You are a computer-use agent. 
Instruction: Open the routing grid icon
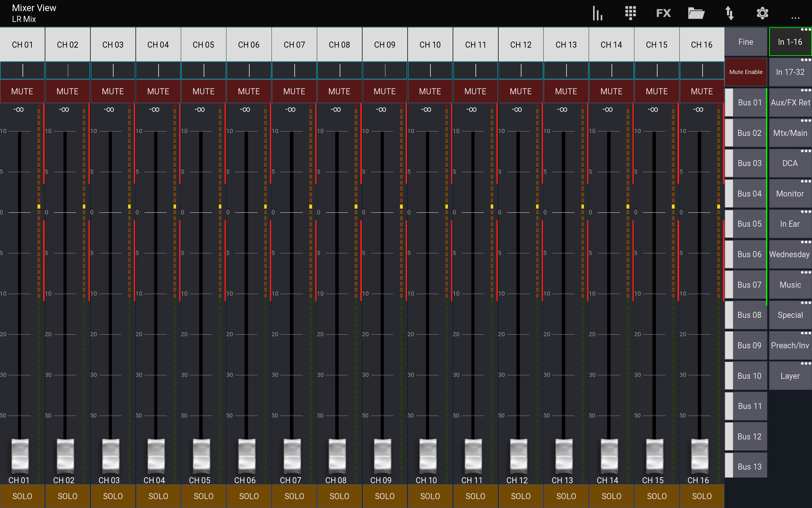pos(631,13)
